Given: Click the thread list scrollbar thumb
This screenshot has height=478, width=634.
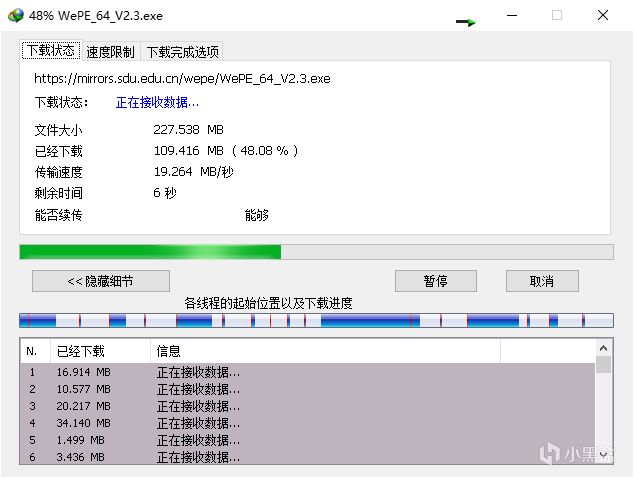Looking at the screenshot, I should click(604, 364).
